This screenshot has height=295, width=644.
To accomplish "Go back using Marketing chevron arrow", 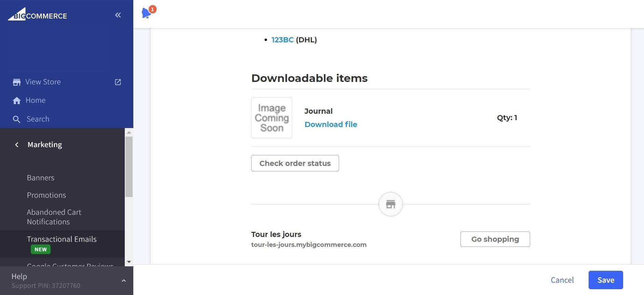I will [17, 145].
